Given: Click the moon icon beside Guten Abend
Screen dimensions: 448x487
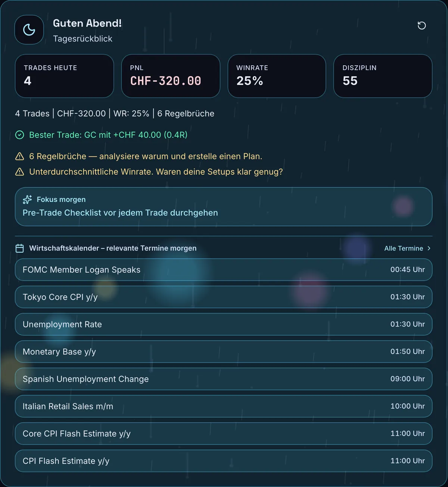Looking at the screenshot, I should click(29, 29).
